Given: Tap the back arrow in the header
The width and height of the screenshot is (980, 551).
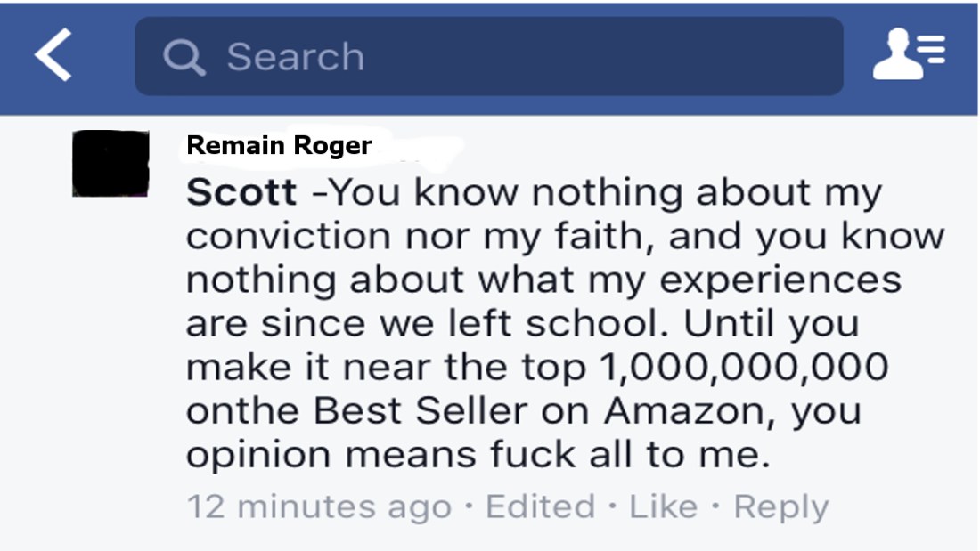Looking at the screenshot, I should click(x=53, y=55).
